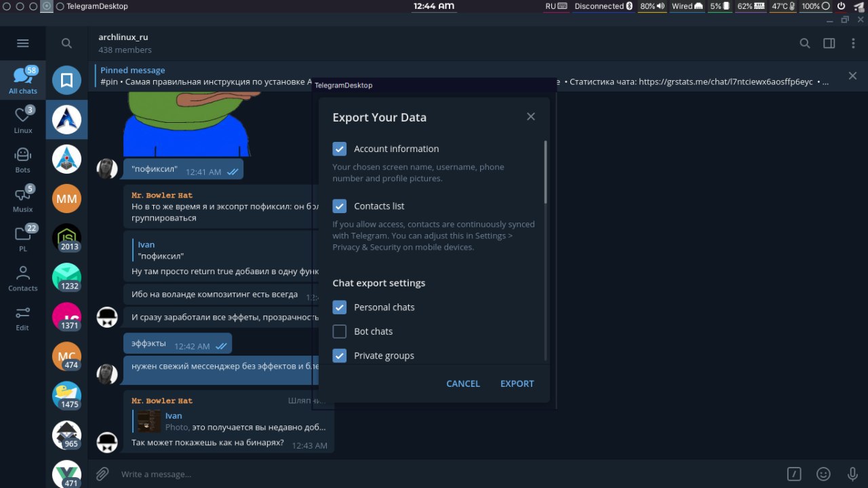The height and width of the screenshot is (488, 868).
Task: Hide the pinned message bar
Action: click(852, 76)
